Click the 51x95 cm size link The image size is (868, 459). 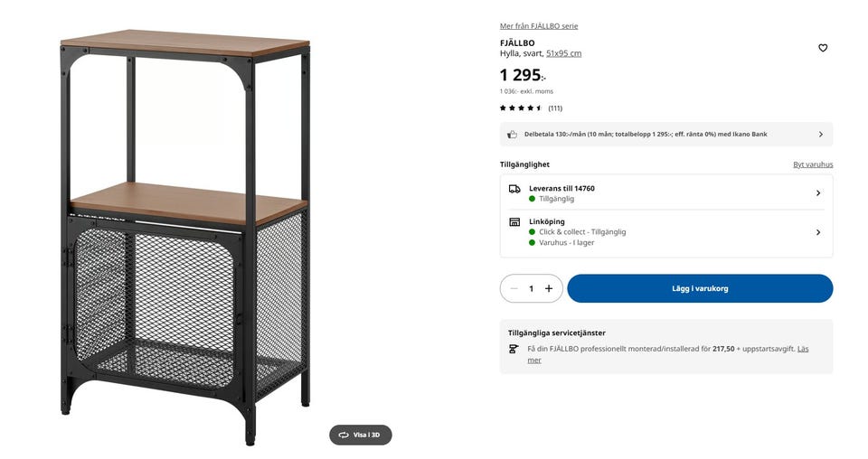[x=563, y=53]
